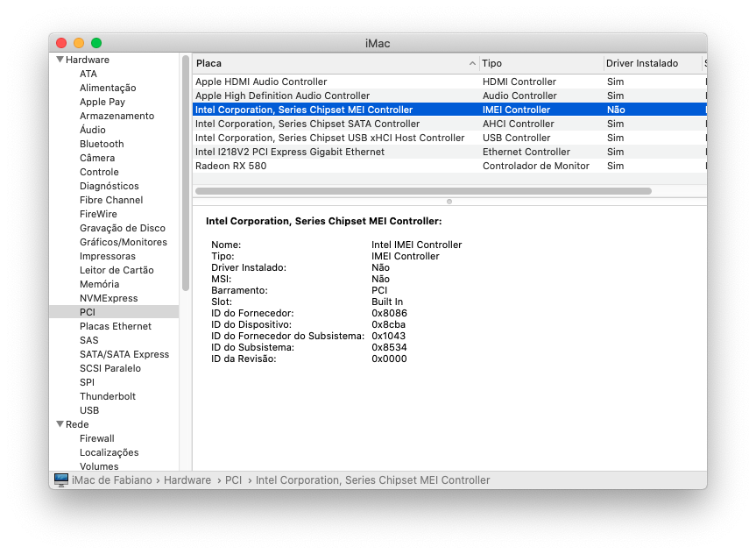Open Diagnósticos in the sidebar
756x554 pixels.
click(x=110, y=186)
